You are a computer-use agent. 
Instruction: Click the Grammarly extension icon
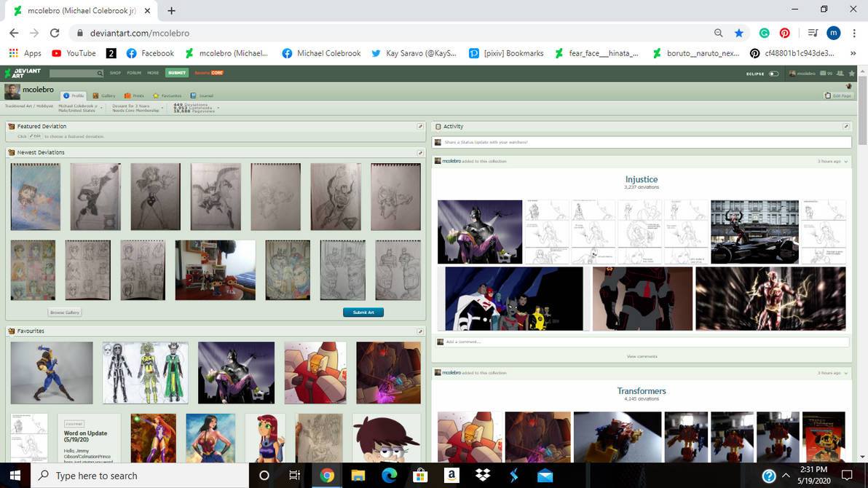pos(765,34)
